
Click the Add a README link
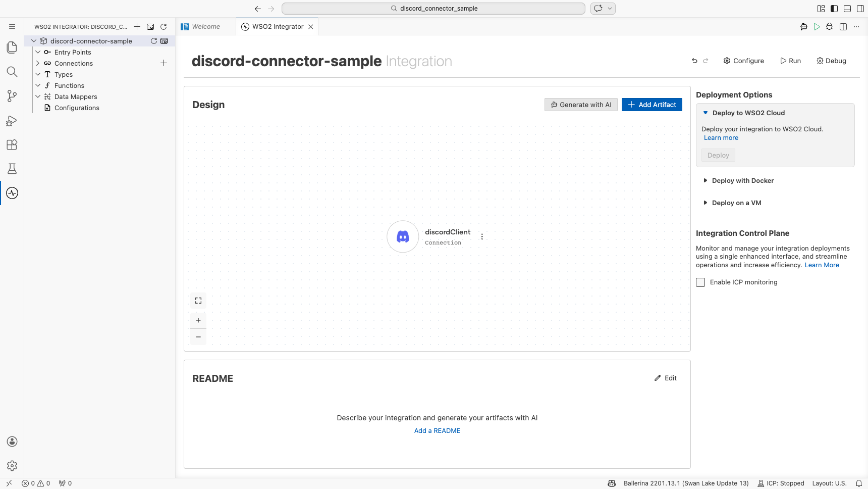tap(437, 431)
